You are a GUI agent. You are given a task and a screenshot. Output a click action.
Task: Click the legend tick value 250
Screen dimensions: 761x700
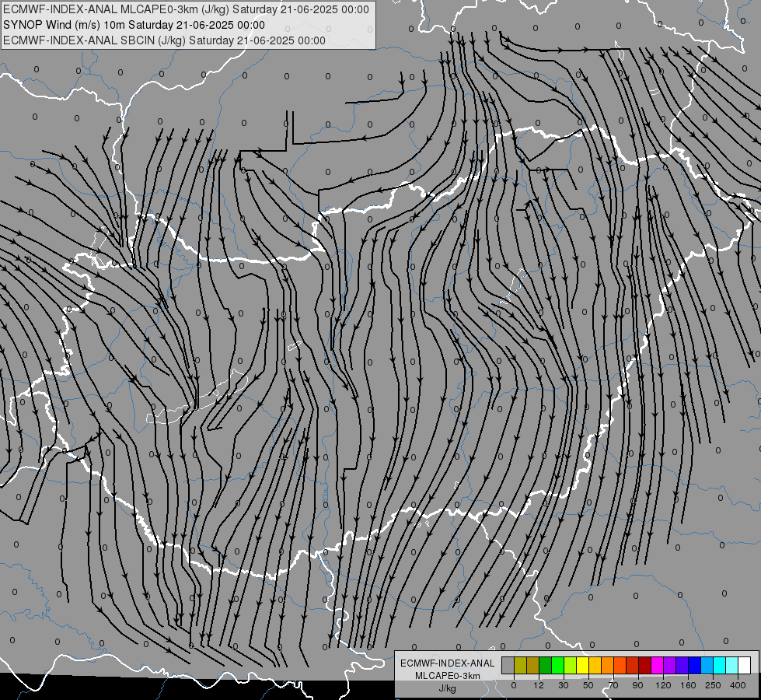coord(713,685)
